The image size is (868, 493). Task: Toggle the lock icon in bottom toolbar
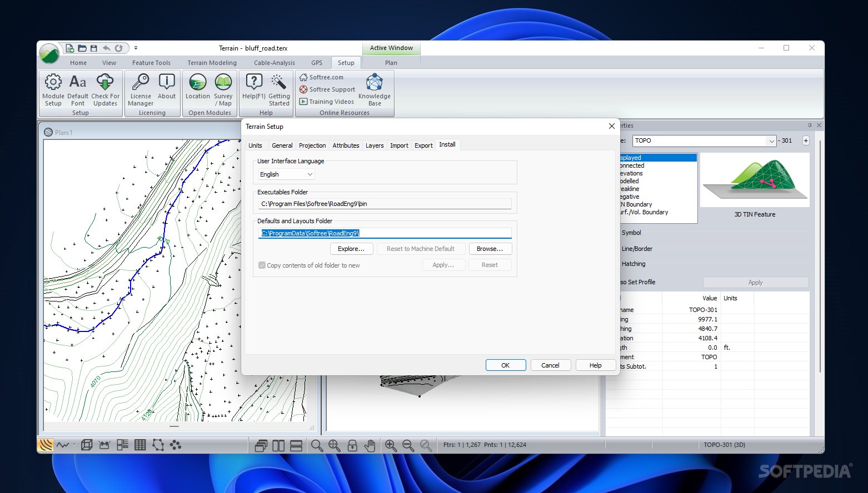click(352, 445)
